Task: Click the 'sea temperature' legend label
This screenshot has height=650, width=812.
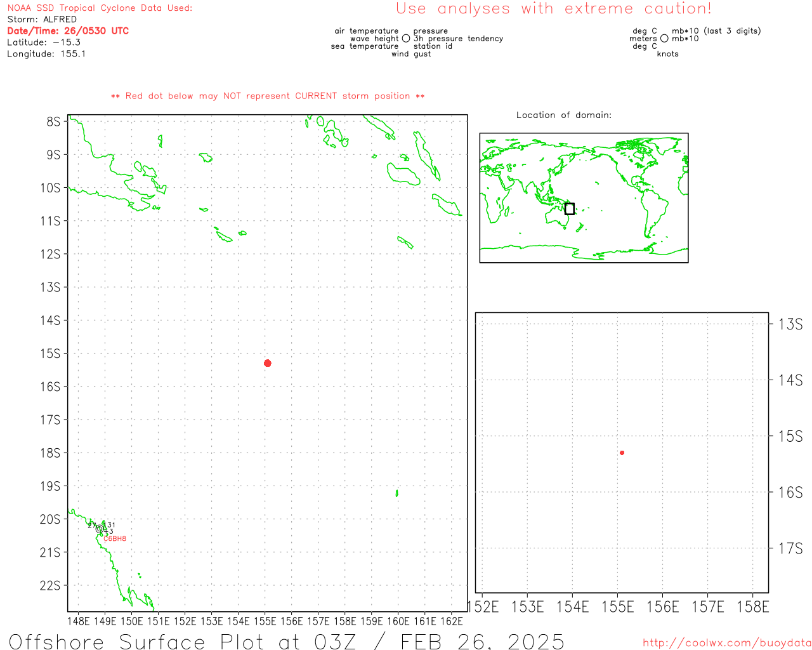Action: pyautogui.click(x=365, y=46)
